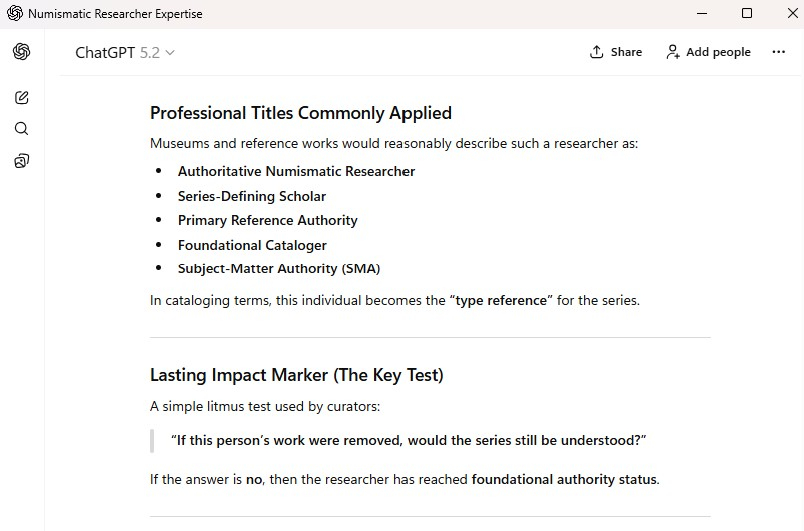The width and height of the screenshot is (804, 531).
Task: Share this conversation
Action: [x=616, y=52]
